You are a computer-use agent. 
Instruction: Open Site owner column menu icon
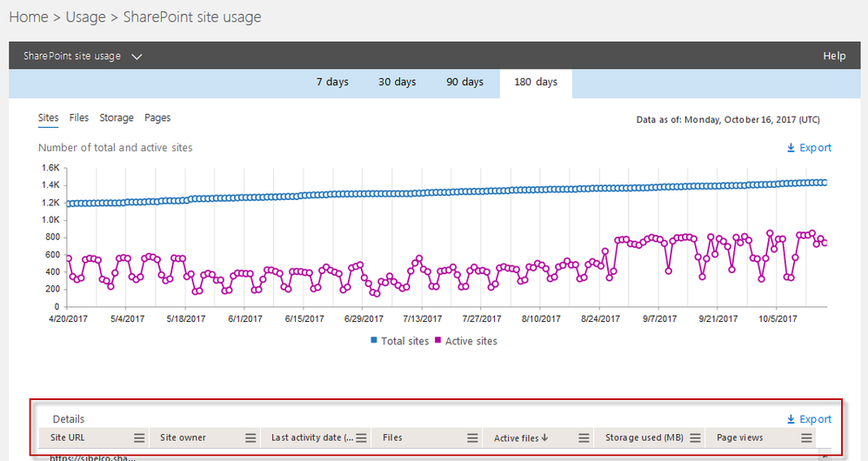pyautogui.click(x=250, y=438)
